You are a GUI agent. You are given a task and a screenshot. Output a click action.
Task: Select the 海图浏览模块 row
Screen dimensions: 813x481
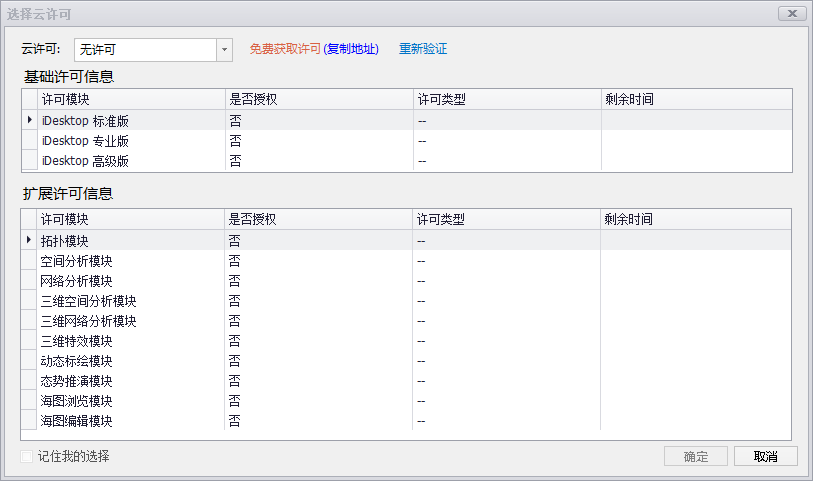(x=406, y=401)
